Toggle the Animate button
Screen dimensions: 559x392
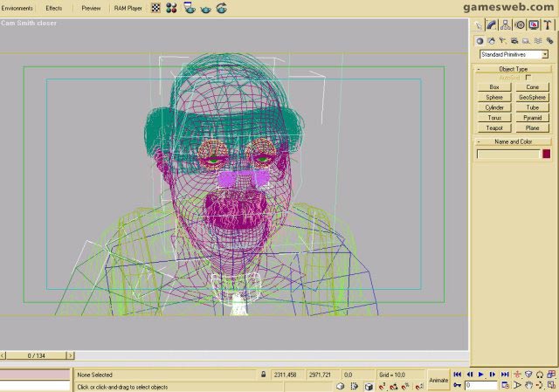pyautogui.click(x=438, y=380)
